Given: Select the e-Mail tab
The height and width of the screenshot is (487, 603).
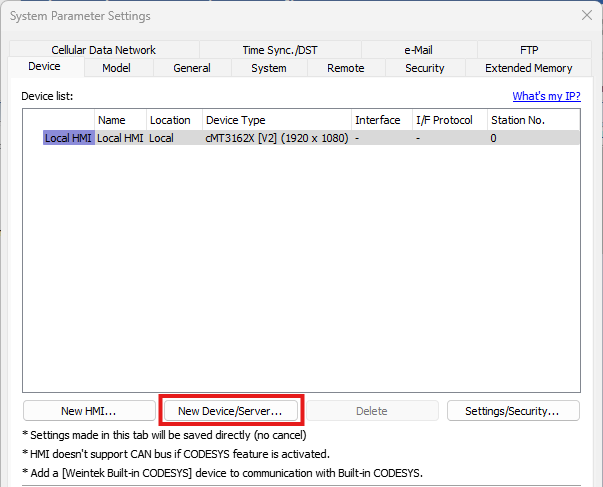Looking at the screenshot, I should (418, 50).
